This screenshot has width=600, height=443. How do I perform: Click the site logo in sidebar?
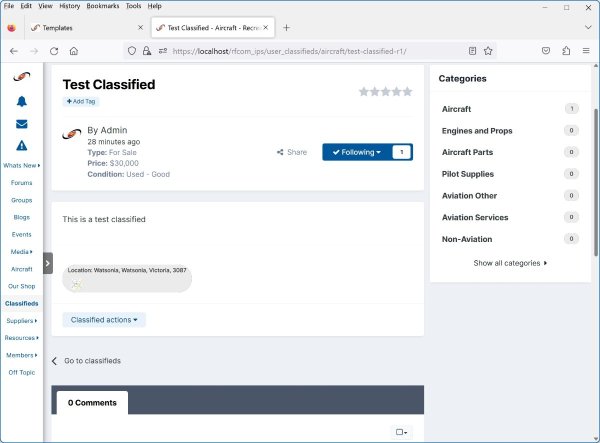click(x=21, y=77)
